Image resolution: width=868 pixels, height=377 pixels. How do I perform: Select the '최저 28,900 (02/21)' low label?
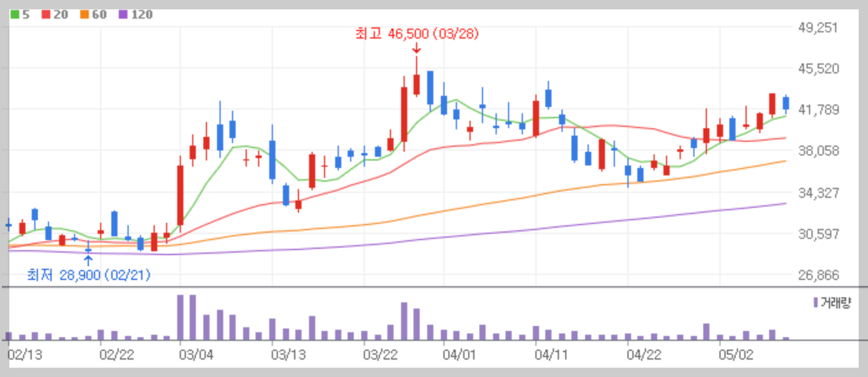pos(88,274)
